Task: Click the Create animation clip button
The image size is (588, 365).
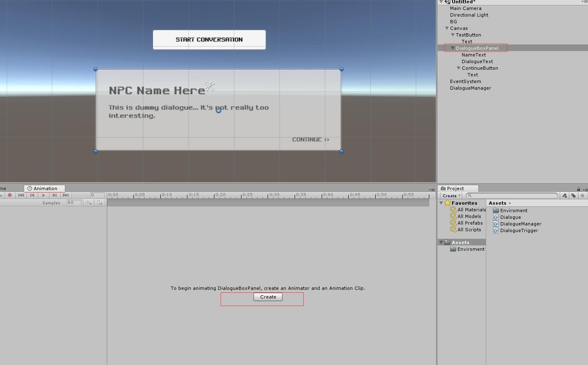Action: 268,297
